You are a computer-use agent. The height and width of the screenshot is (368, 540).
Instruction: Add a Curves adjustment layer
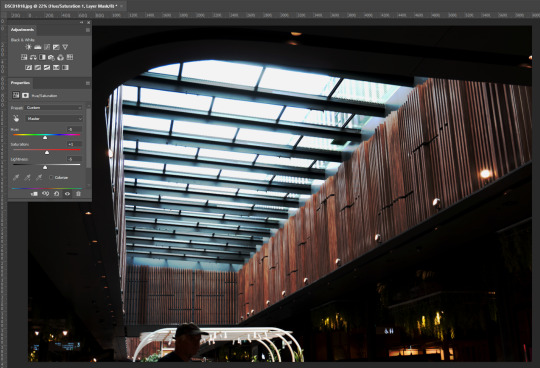pos(47,47)
